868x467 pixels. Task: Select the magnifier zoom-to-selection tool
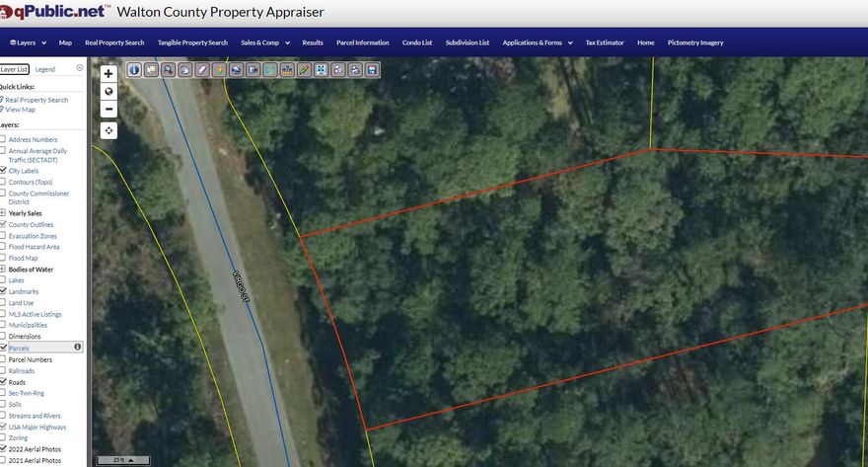point(169,70)
